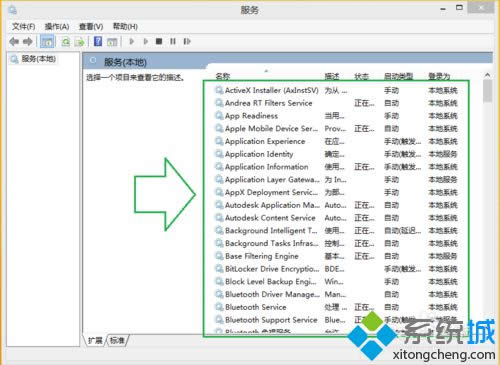The width and height of the screenshot is (500, 365).
Task: Switch to the 扩展 tab
Action: coord(95,340)
